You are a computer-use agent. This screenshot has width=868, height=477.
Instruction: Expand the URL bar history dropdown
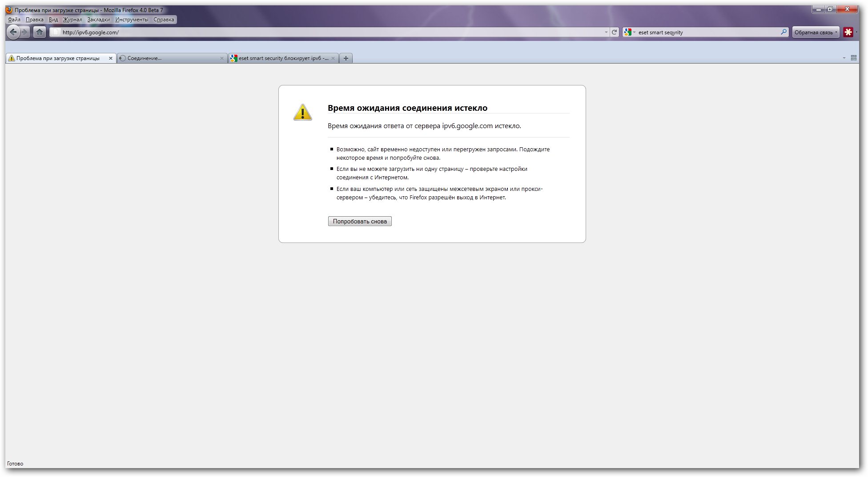click(x=606, y=32)
